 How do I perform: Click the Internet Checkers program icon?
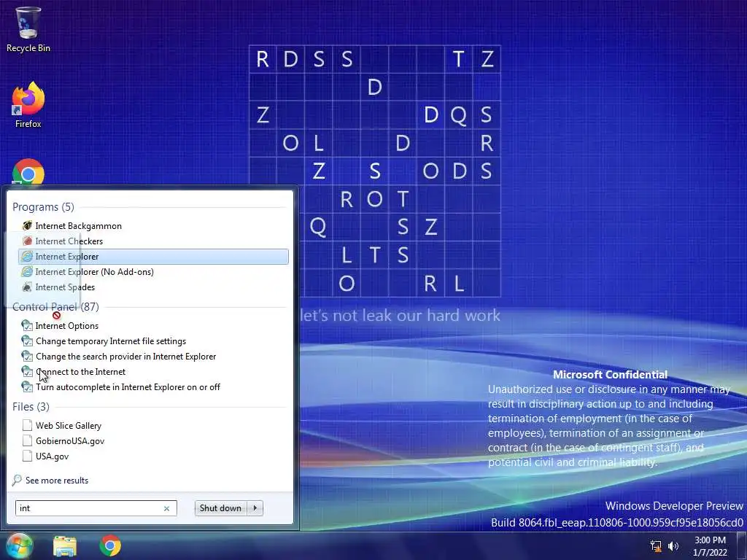27,241
